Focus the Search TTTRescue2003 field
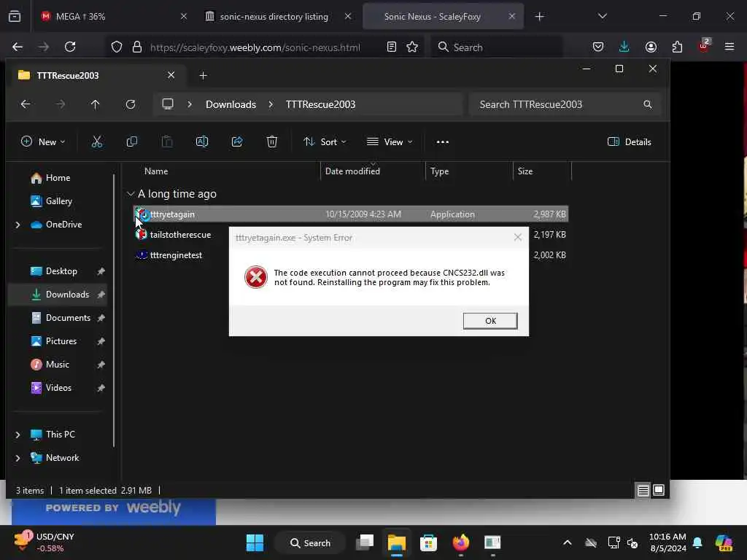The height and width of the screenshot is (560, 747). (x=565, y=104)
